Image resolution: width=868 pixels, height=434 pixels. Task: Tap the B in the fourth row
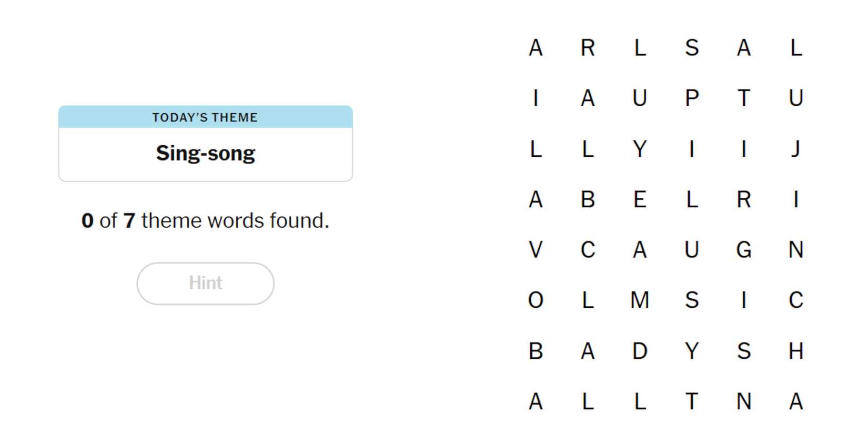588,199
